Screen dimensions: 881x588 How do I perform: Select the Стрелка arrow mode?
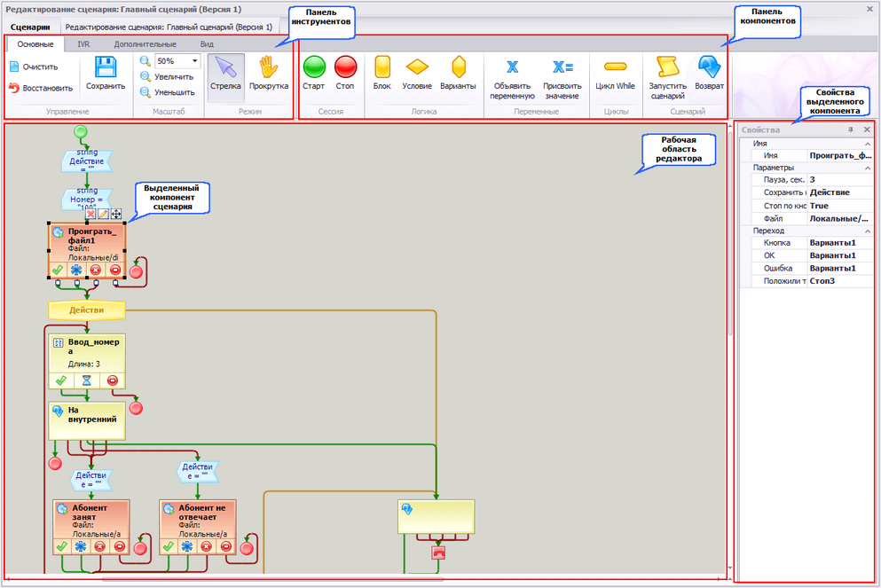pos(226,77)
